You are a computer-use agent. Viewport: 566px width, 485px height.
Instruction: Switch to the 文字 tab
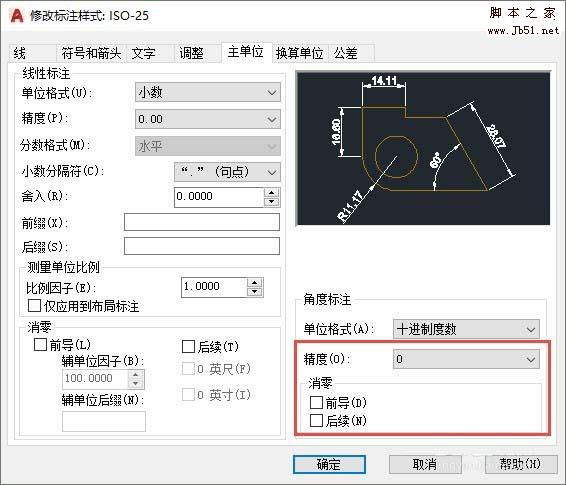150,53
